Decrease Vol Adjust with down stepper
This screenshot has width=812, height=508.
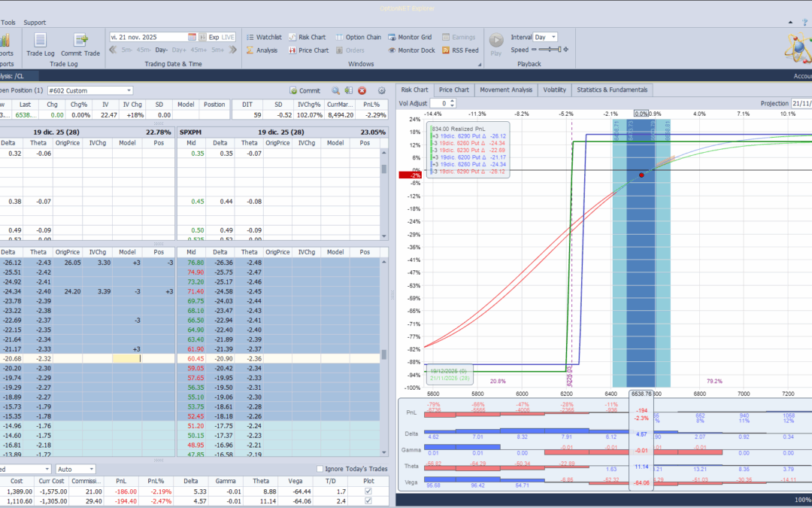point(452,106)
